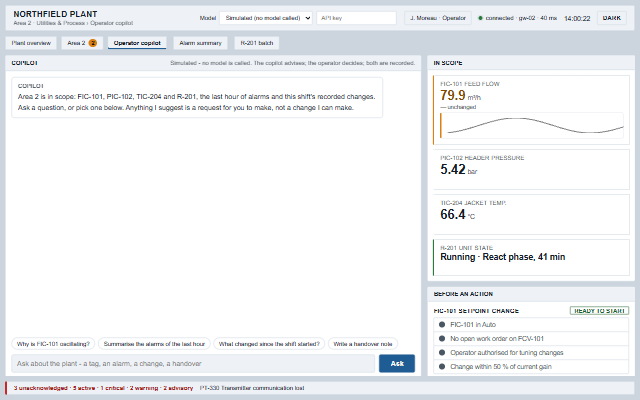Click the breadcrumb under Northfield Plant
The image size is (640, 400).
[73, 23]
